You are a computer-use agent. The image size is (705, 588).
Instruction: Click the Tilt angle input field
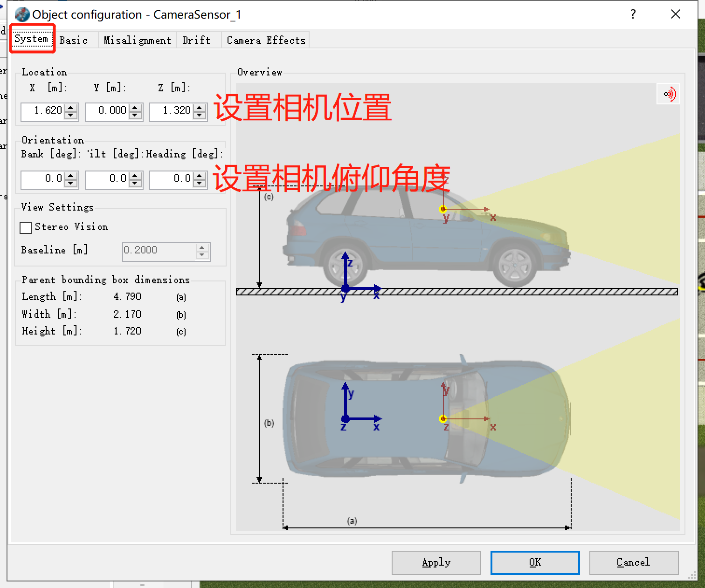[108, 179]
